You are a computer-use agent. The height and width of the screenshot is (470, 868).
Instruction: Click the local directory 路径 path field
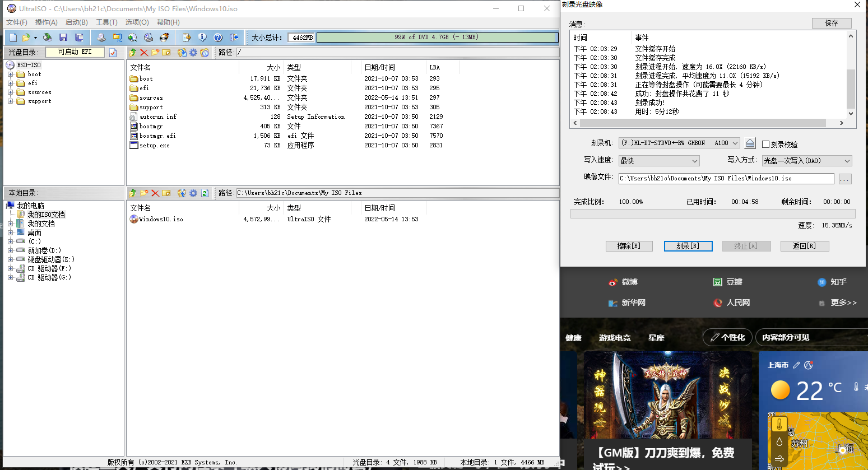click(x=397, y=193)
